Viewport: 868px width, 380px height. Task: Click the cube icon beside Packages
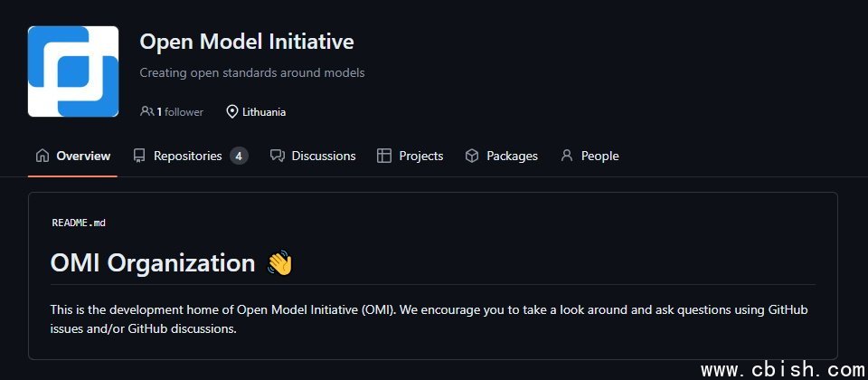[x=472, y=156]
